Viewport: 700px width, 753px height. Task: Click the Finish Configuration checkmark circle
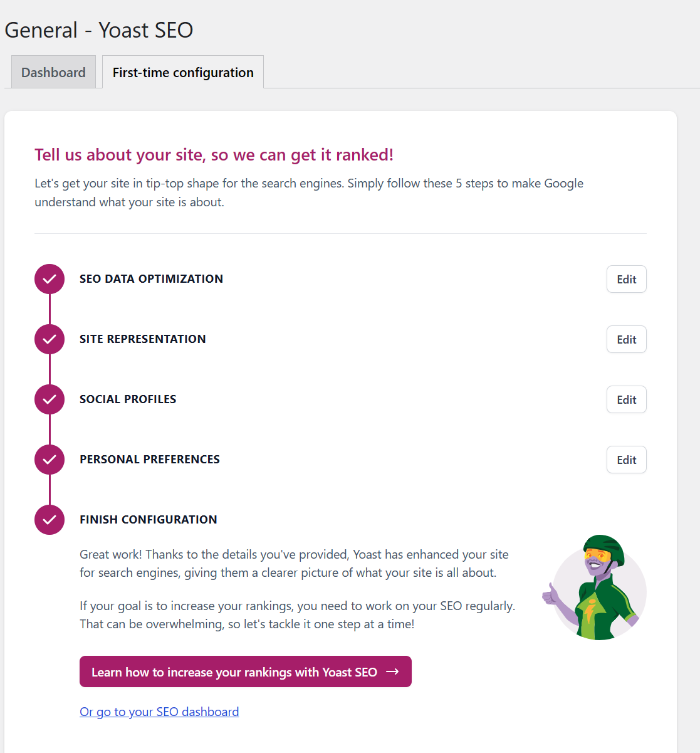click(50, 520)
